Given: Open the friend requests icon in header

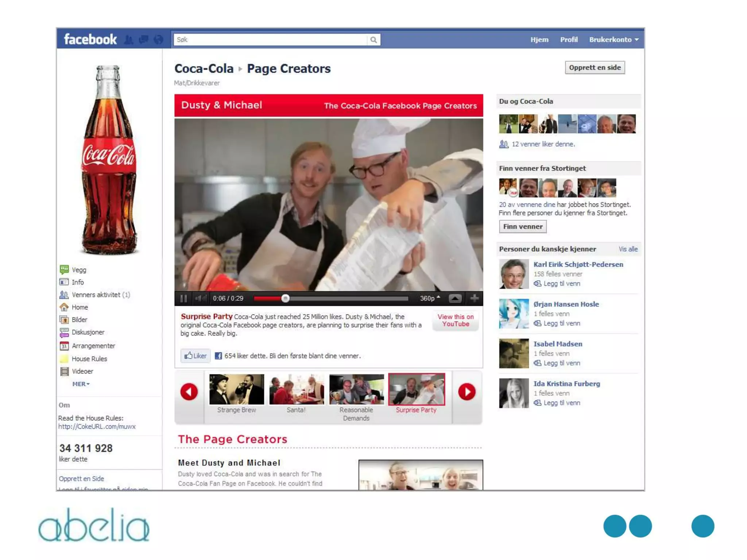Looking at the screenshot, I should pos(128,40).
